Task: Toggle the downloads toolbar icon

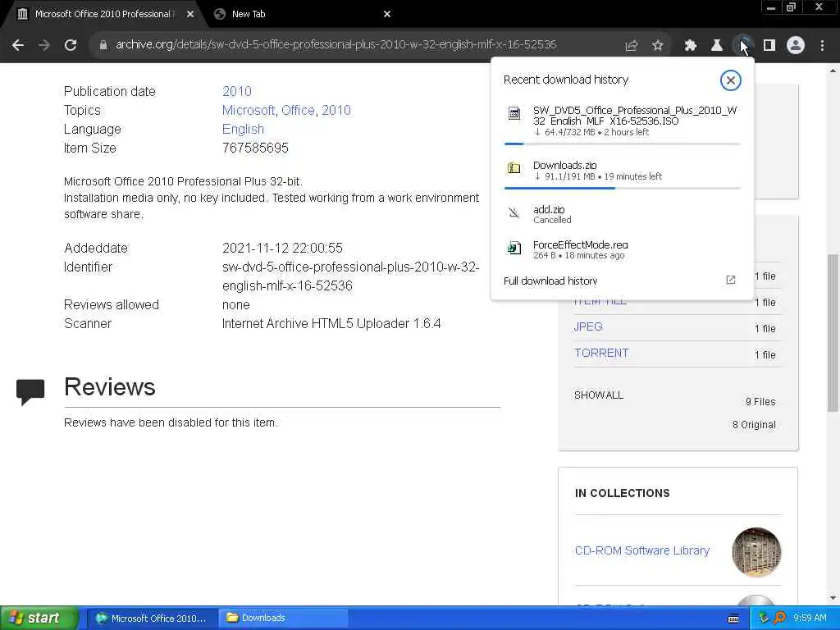Action: (x=742, y=46)
